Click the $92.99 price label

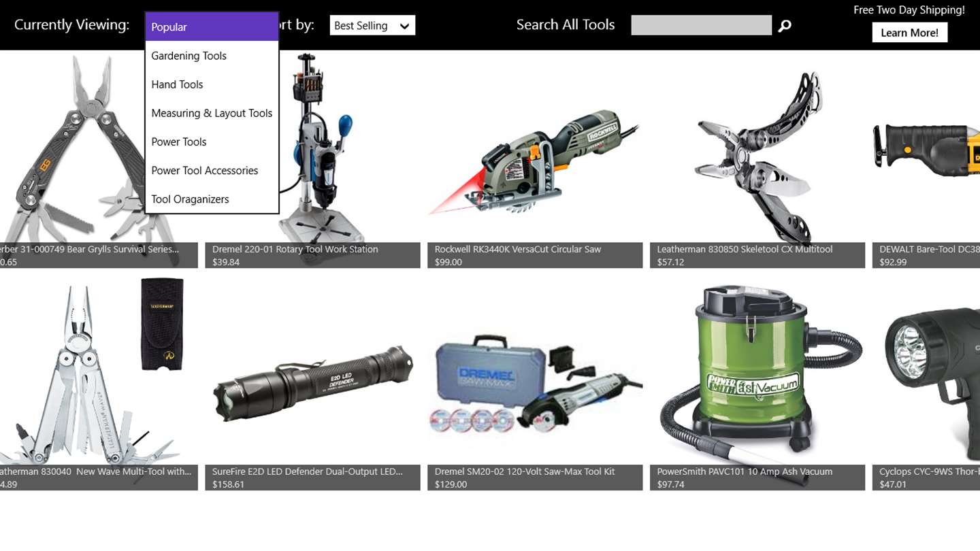click(893, 262)
